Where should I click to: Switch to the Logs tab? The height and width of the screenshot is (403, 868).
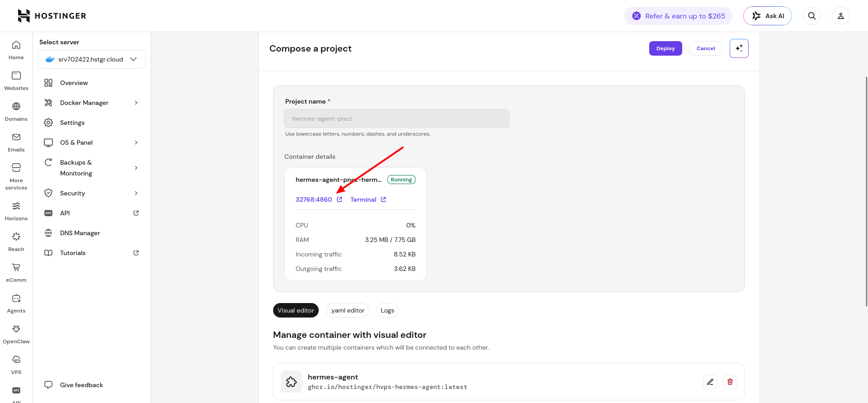tap(387, 310)
